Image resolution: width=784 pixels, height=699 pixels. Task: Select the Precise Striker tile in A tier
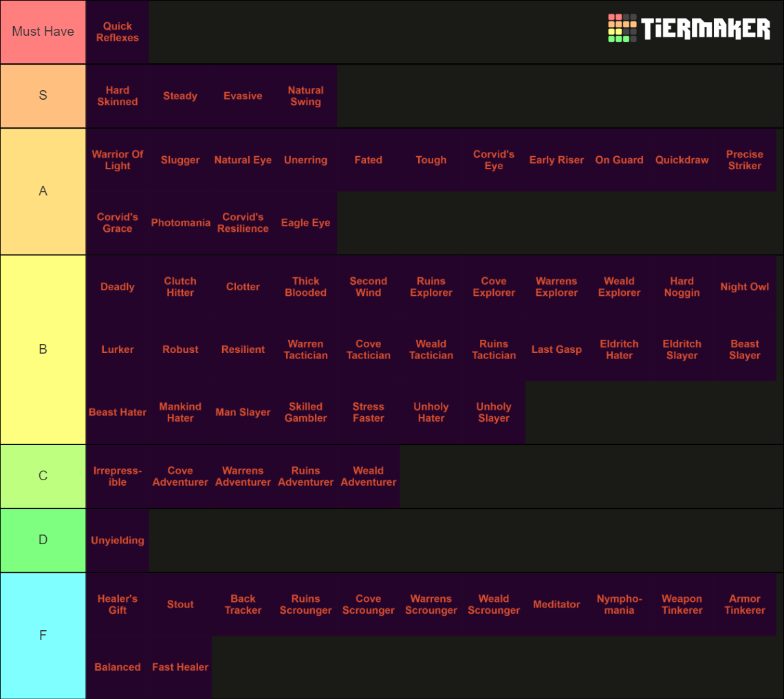pos(744,159)
